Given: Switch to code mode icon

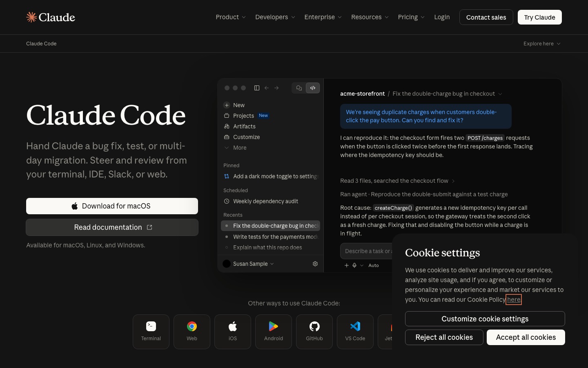Looking at the screenshot, I should tap(313, 88).
